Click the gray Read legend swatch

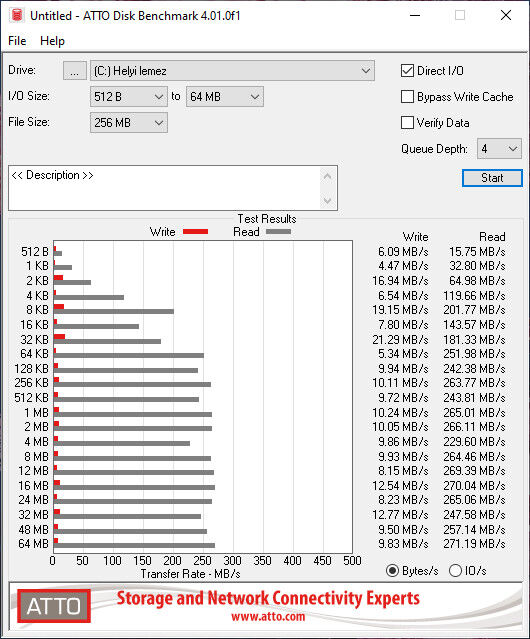(278, 232)
